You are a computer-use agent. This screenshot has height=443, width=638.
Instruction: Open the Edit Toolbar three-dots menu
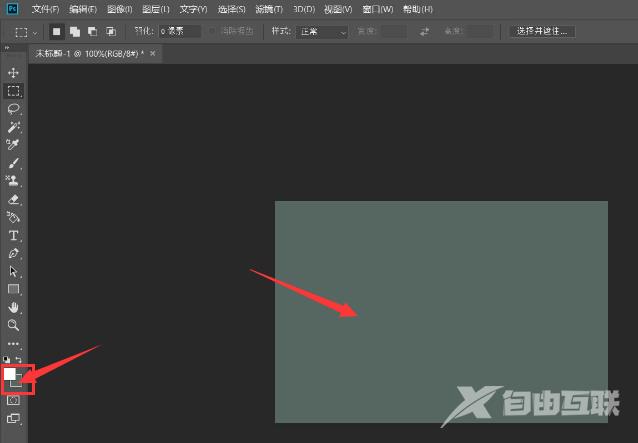pos(13,344)
